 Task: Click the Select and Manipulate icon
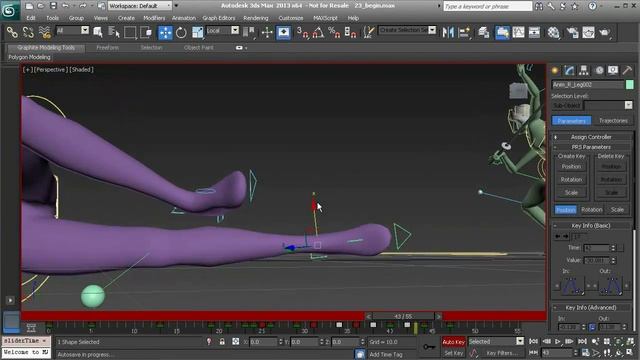(x=267, y=32)
